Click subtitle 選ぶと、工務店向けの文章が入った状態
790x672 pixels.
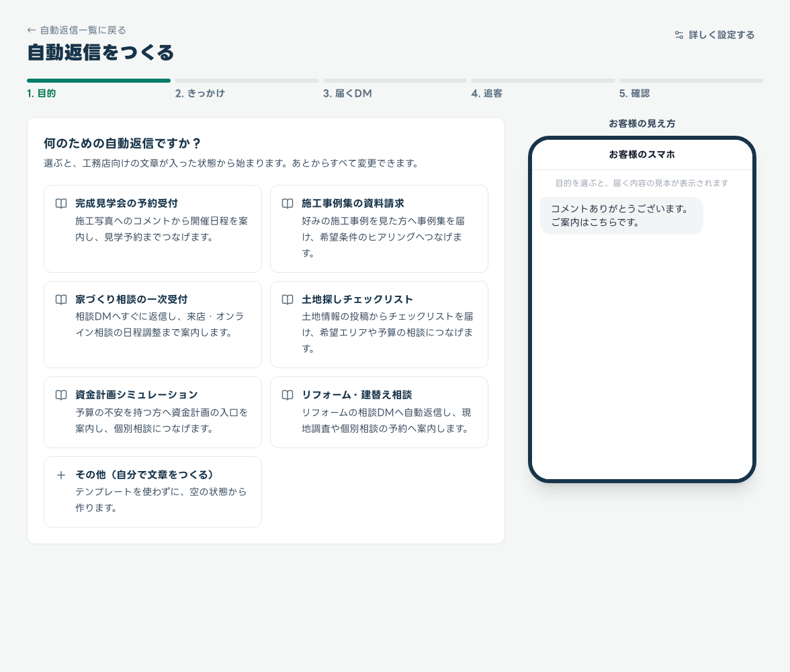coord(231,163)
